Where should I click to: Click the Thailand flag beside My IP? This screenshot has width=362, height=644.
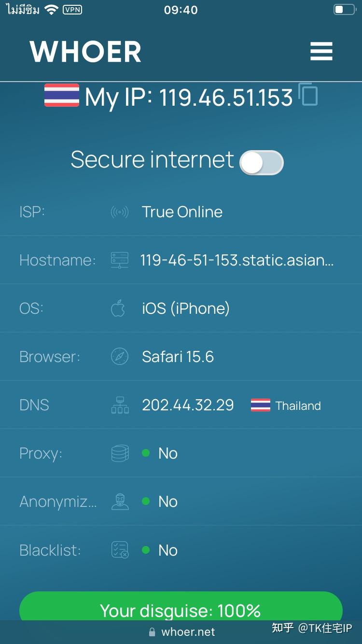coord(62,95)
